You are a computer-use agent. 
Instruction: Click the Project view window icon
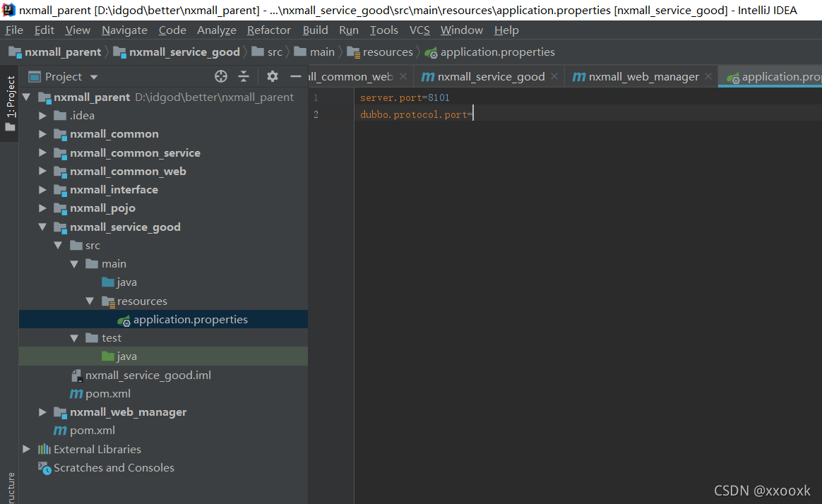(35, 77)
